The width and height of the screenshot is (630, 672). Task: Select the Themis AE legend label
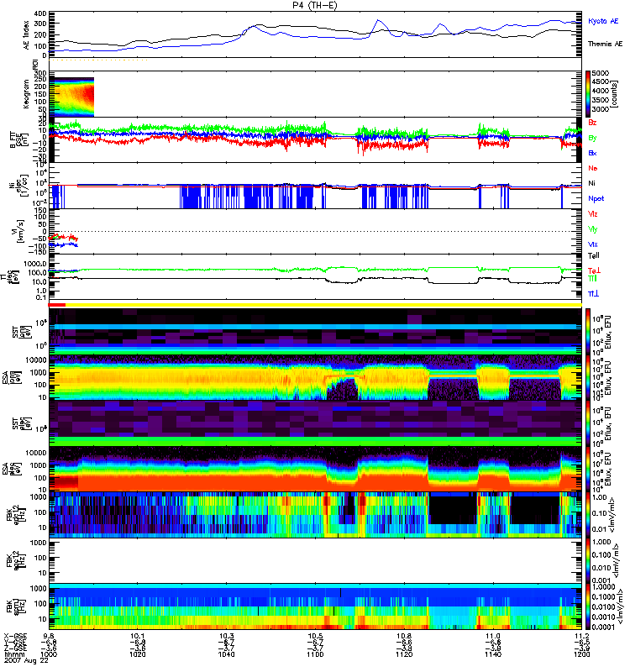point(605,44)
